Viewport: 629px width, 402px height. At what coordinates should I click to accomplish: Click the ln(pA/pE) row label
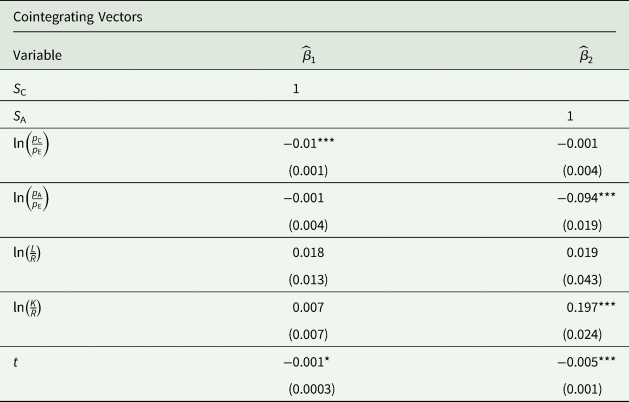click(x=33, y=198)
